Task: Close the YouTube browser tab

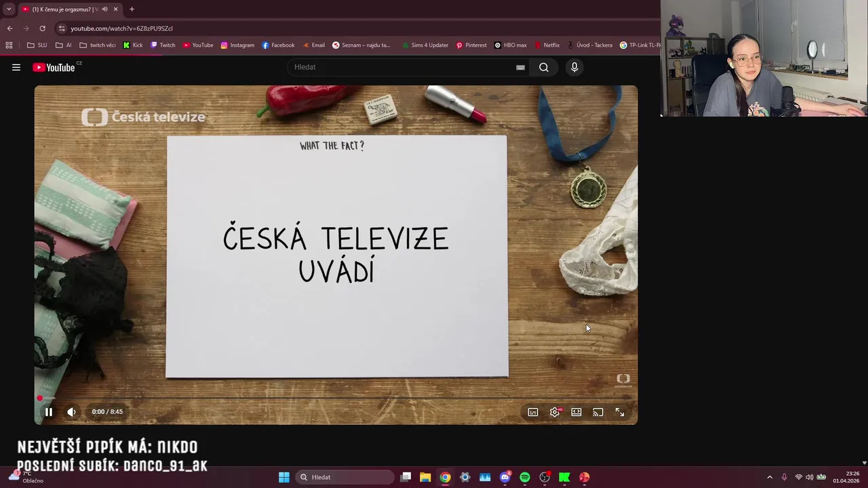Action: (115, 9)
